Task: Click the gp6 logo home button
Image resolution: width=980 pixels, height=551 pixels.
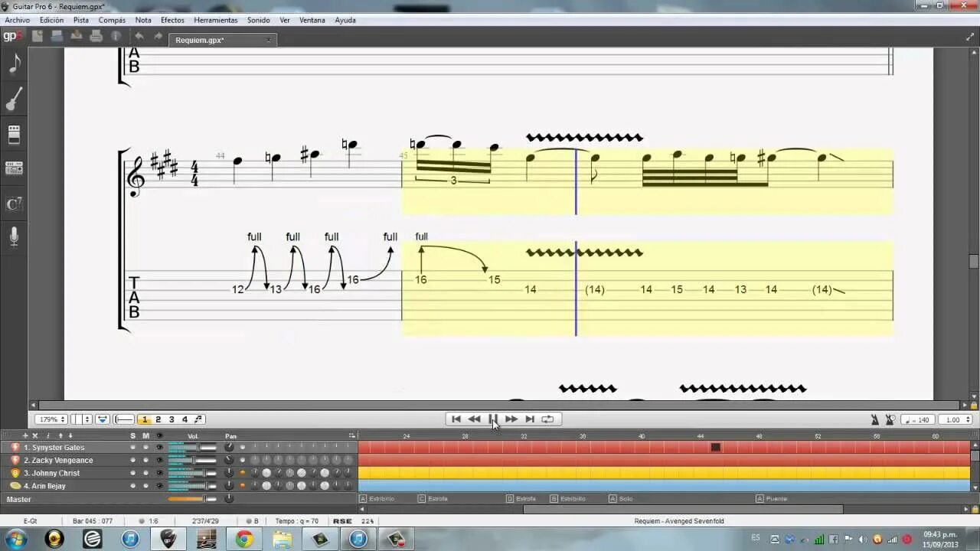Action: (11, 36)
